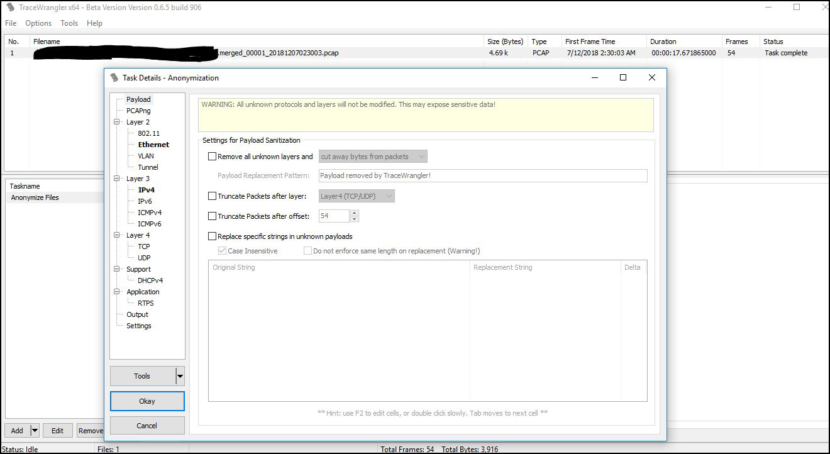
Task: Open cut away bytes from packets dropdown
Action: pos(373,157)
